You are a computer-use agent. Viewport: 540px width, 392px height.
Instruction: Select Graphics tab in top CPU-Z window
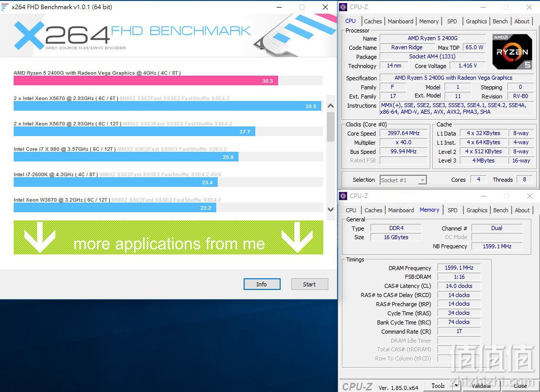(476, 21)
